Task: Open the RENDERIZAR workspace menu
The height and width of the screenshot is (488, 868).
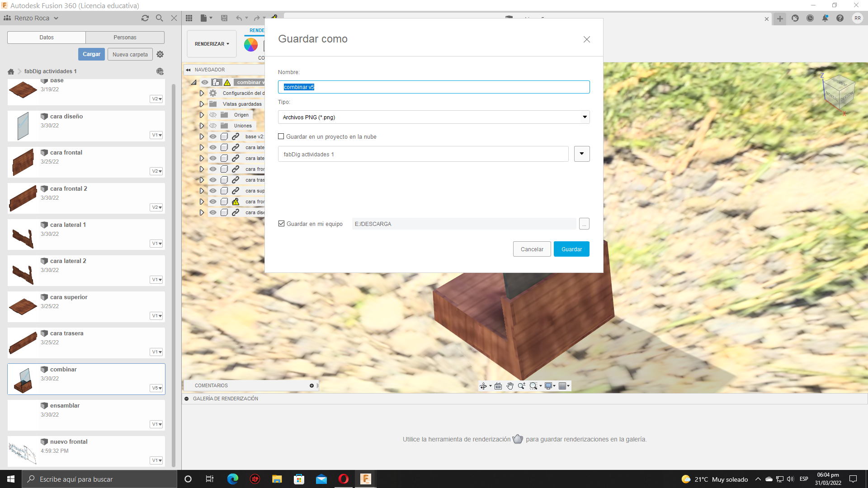Action: pyautogui.click(x=212, y=44)
